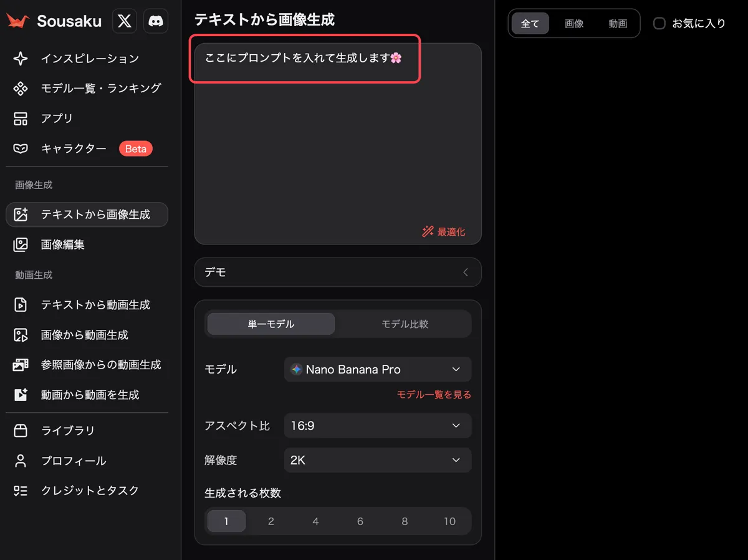Click the ライブラリ box icon
This screenshot has width=748, height=560.
pyautogui.click(x=21, y=431)
